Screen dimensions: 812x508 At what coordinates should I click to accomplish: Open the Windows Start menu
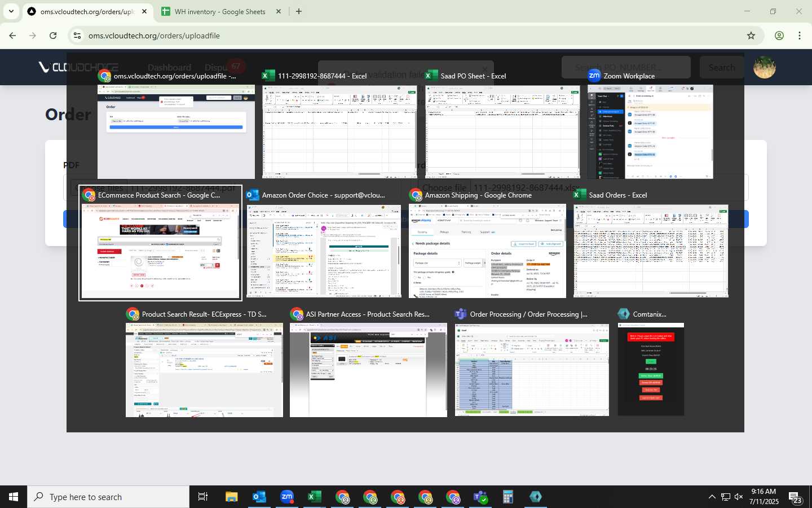tap(14, 497)
